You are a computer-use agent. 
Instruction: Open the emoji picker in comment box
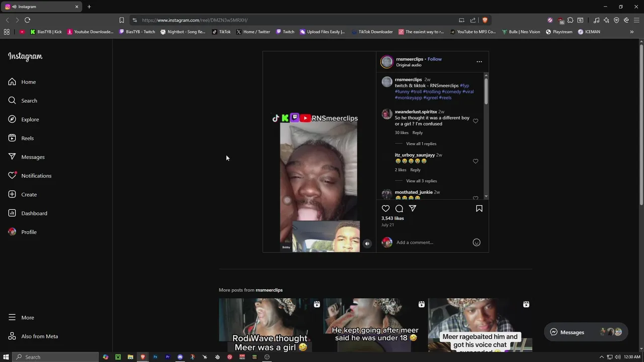[476, 242]
